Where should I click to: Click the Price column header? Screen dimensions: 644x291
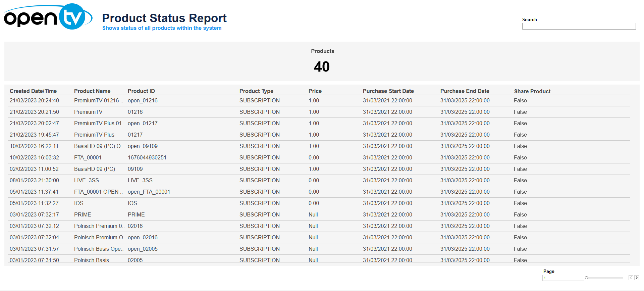[315, 91]
